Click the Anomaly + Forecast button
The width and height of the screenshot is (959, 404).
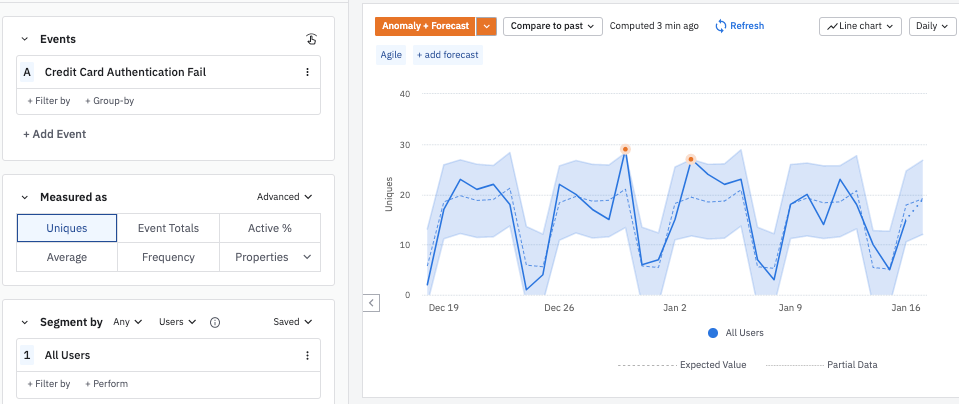click(x=424, y=26)
